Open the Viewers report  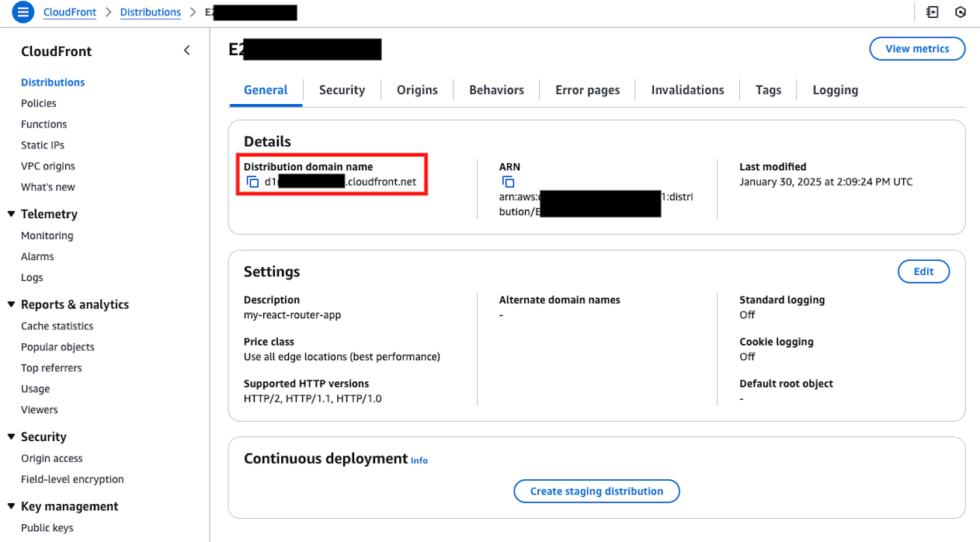[x=39, y=410]
